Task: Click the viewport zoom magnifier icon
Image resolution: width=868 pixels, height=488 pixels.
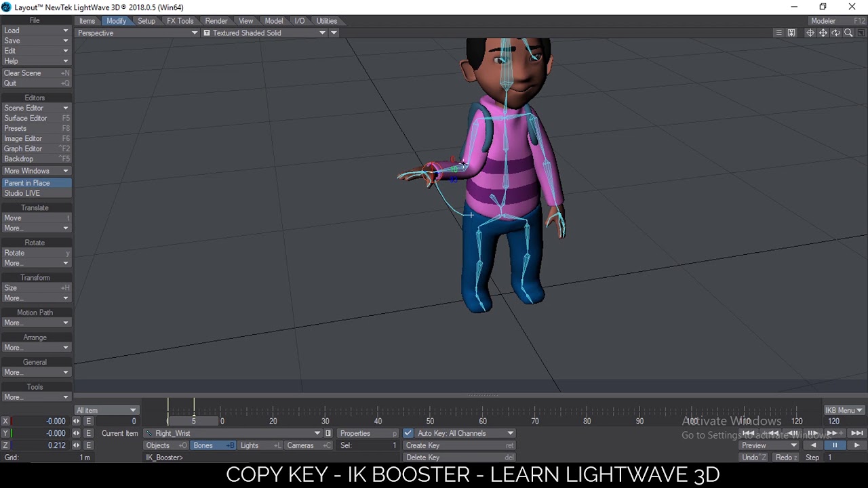Action: (x=848, y=33)
